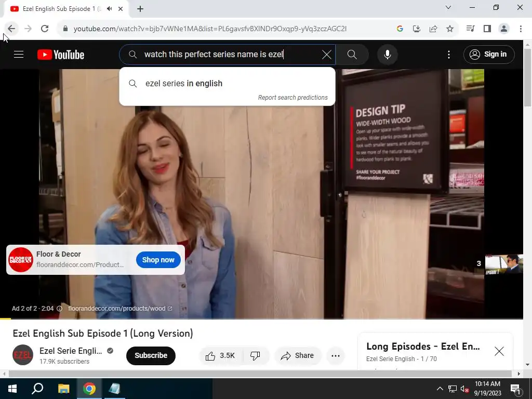The width and height of the screenshot is (532, 399).
Task: Share the video
Action: tap(298, 355)
